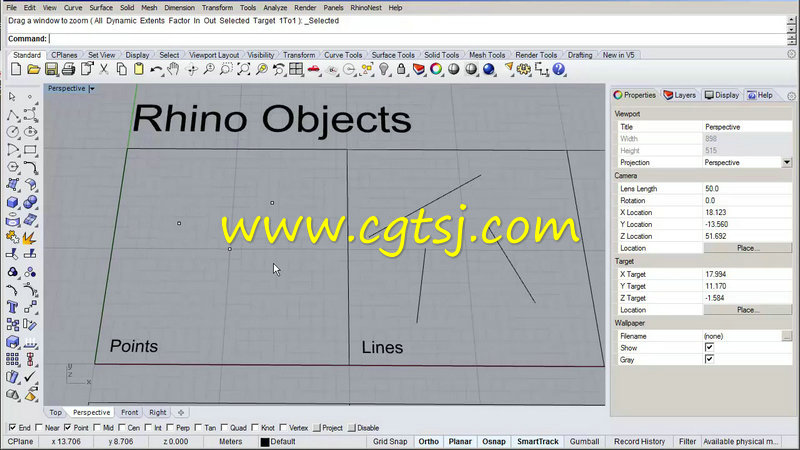Click Record History in the status bar
This screenshot has width=800, height=450.
click(x=639, y=441)
